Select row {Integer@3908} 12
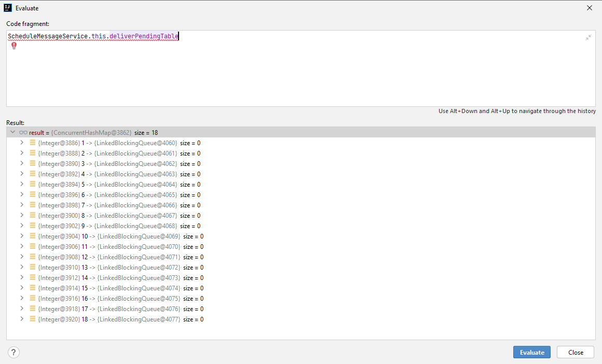The width and height of the screenshot is (602, 364). pos(300,257)
